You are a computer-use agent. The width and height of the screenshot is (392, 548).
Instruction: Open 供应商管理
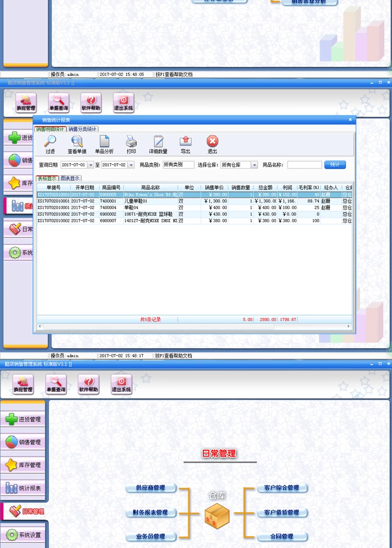(x=151, y=487)
